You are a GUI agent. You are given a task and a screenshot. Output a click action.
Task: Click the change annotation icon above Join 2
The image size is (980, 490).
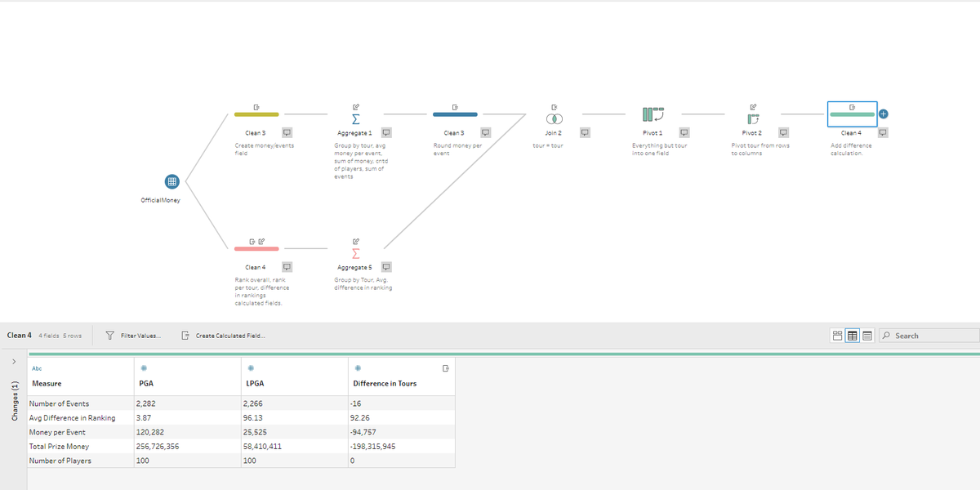tap(554, 106)
